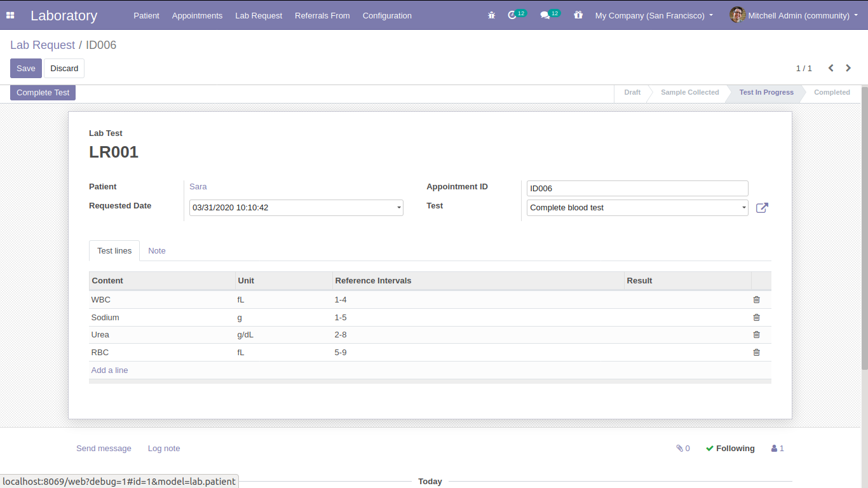The height and width of the screenshot is (488, 868).
Task: Click the debug bug icon
Action: coord(491,15)
